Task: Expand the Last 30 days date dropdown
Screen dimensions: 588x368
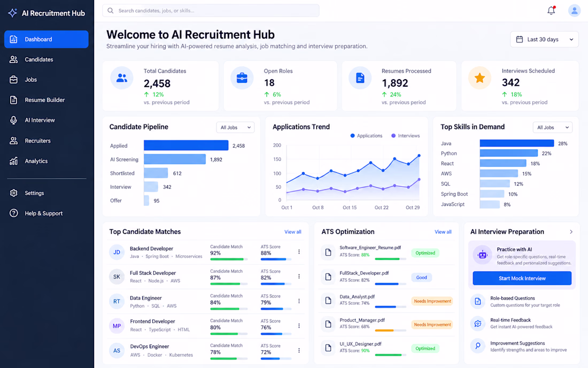Action: [x=545, y=40]
